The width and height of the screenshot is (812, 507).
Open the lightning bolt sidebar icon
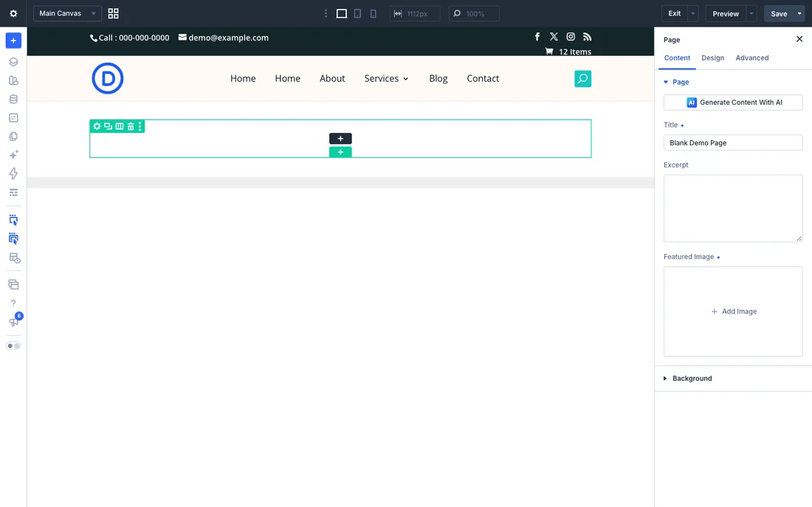pos(13,173)
